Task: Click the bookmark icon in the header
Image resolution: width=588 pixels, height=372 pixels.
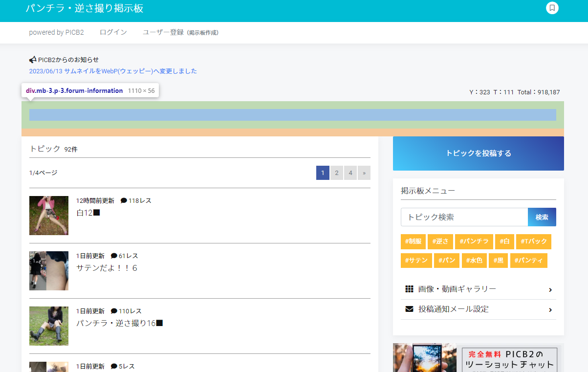Action: tap(552, 8)
